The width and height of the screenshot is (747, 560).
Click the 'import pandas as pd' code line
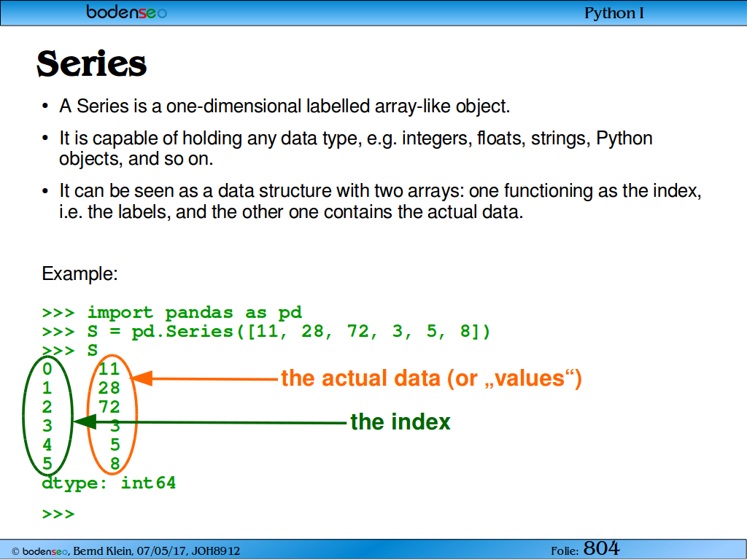(172, 312)
